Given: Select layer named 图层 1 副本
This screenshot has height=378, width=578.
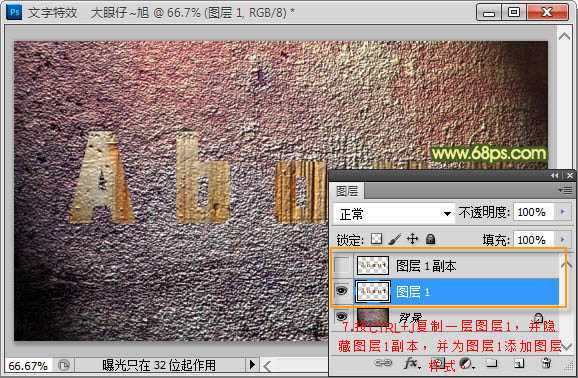Looking at the screenshot, I should 426,266.
